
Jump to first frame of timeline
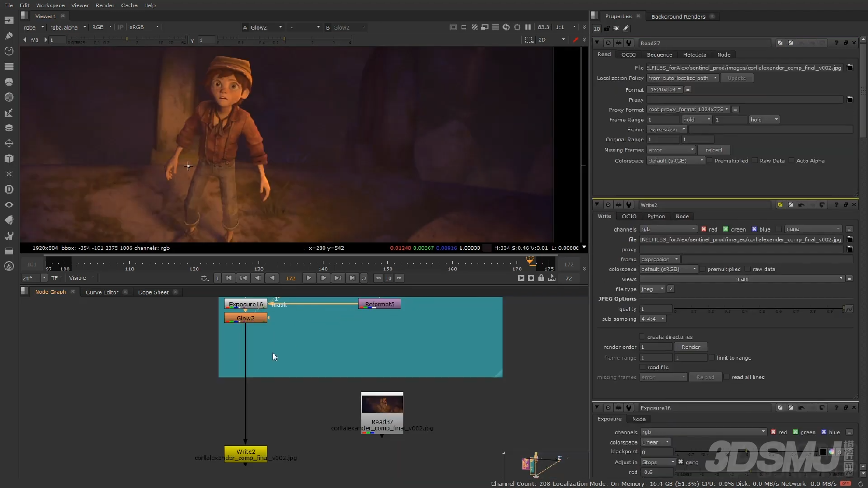pos(228,278)
